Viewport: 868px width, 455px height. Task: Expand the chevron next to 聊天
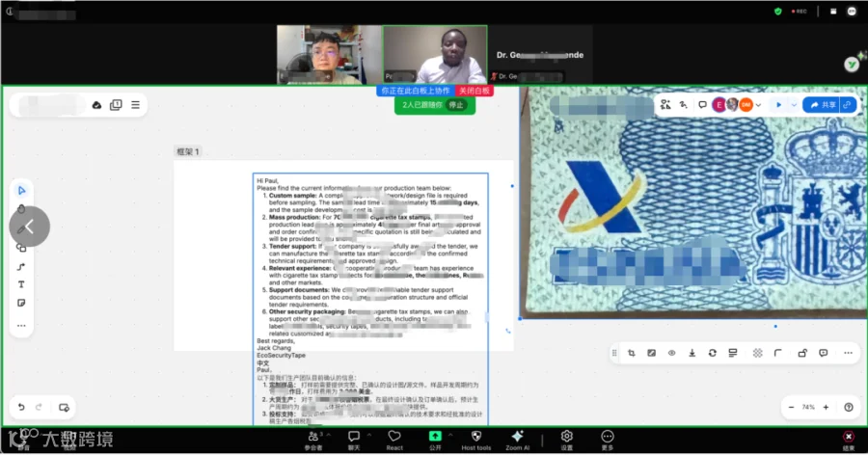click(x=369, y=435)
